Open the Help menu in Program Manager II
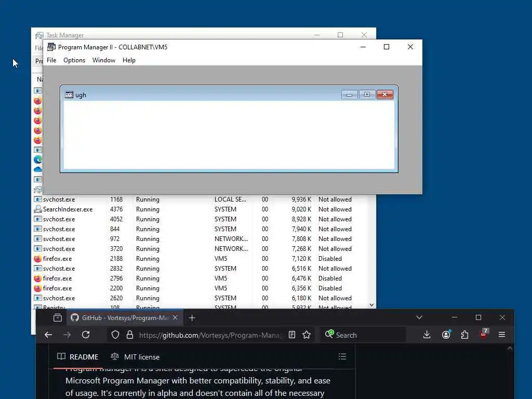Image resolution: width=532 pixels, height=399 pixels. point(129,60)
